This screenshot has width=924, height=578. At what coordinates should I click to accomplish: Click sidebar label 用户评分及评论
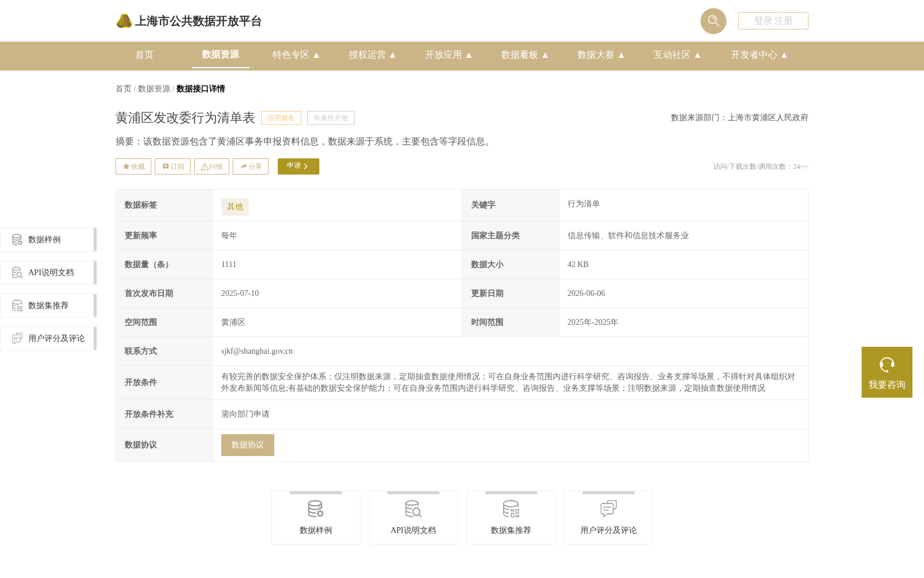click(57, 338)
